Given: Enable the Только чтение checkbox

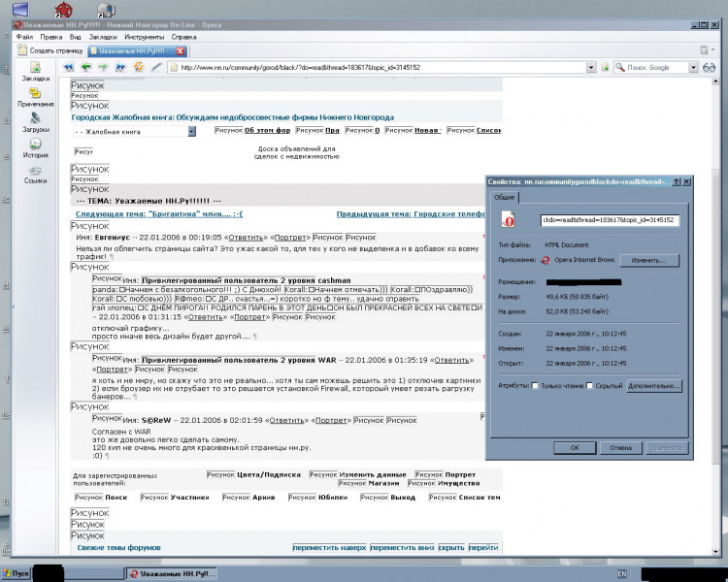Looking at the screenshot, I should 534,385.
